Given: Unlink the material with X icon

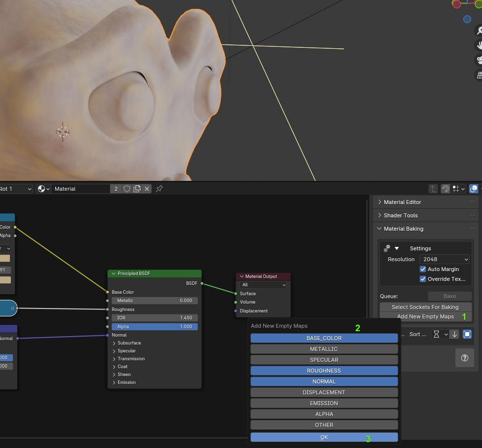Looking at the screenshot, I should (x=146, y=189).
